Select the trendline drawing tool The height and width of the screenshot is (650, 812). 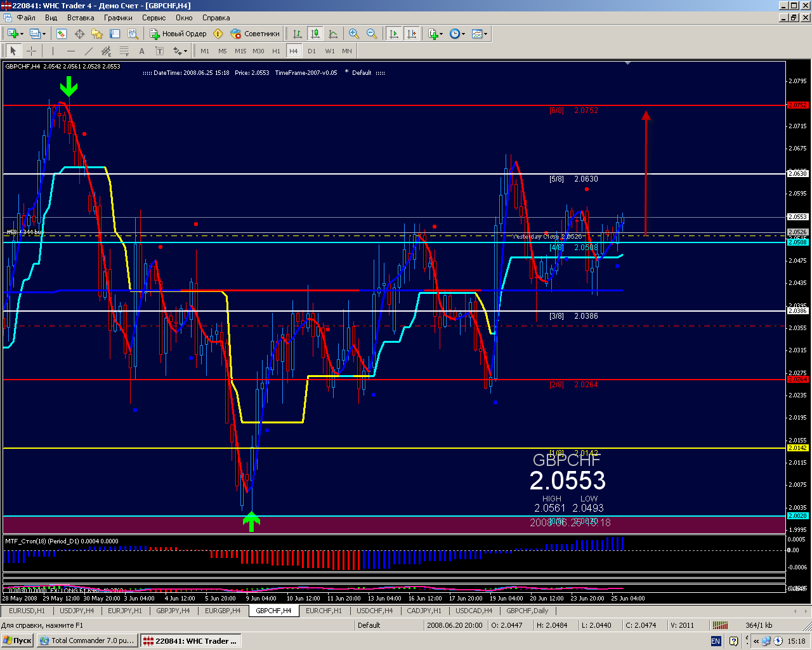88,51
